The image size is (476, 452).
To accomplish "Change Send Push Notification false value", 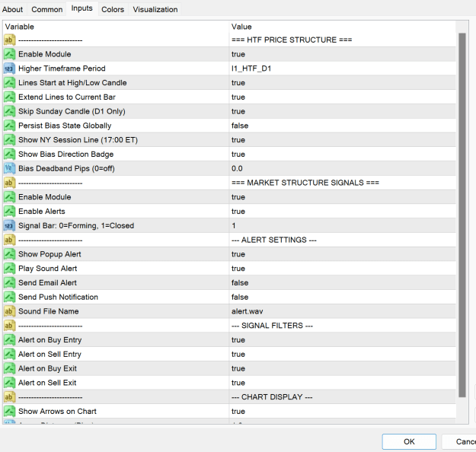I will pyautogui.click(x=343, y=297).
